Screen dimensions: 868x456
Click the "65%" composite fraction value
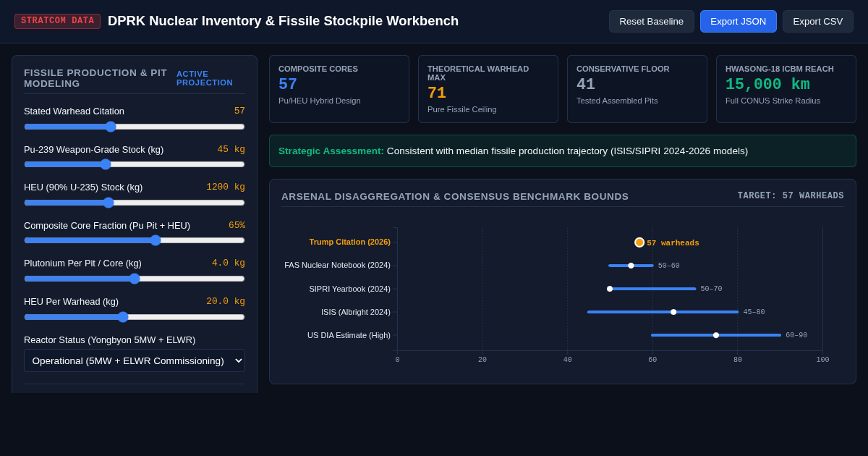click(x=237, y=225)
